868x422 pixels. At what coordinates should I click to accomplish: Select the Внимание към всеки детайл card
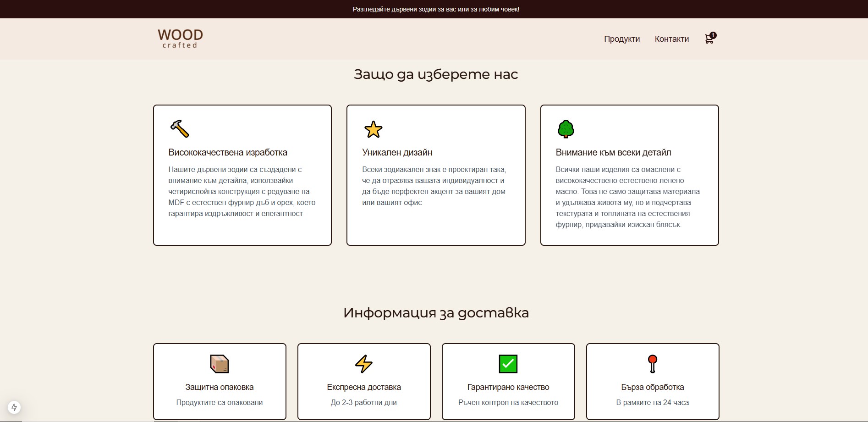point(629,175)
